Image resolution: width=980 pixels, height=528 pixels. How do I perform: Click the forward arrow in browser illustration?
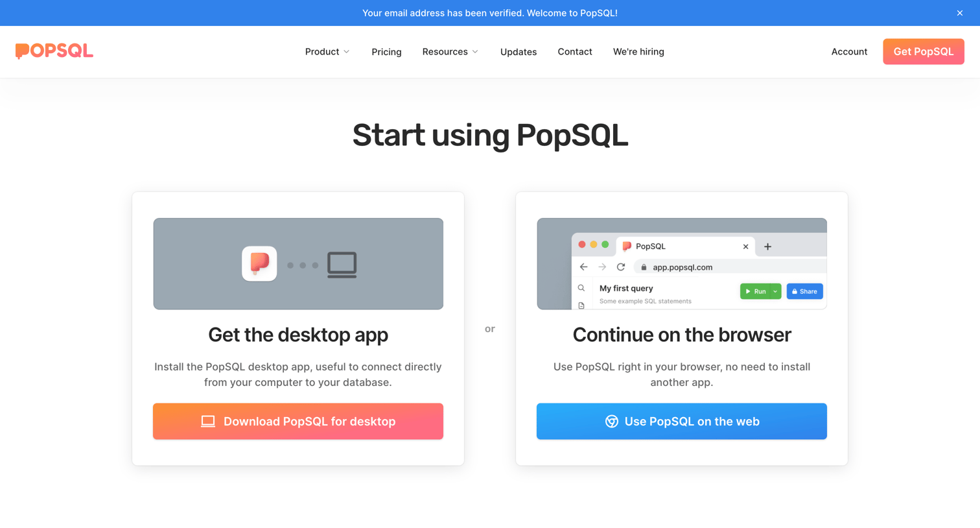tap(602, 267)
